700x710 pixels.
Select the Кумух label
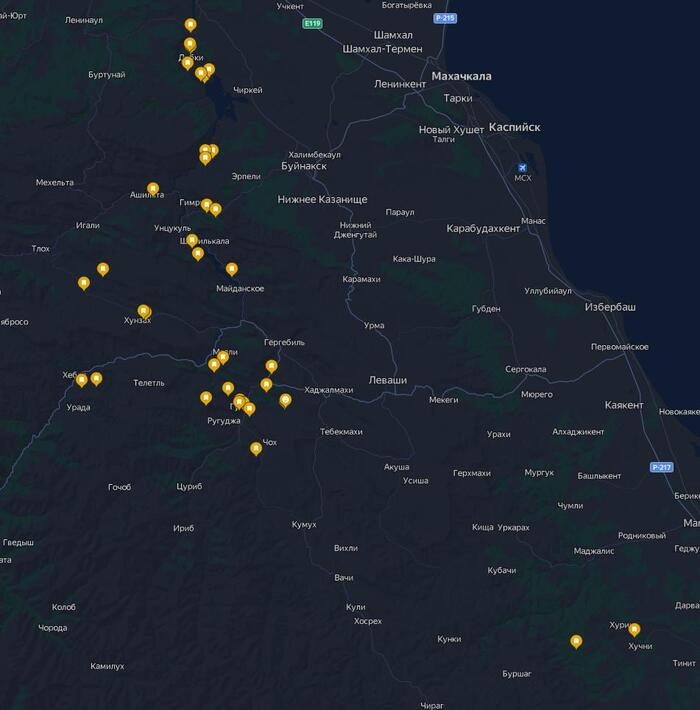(304, 524)
